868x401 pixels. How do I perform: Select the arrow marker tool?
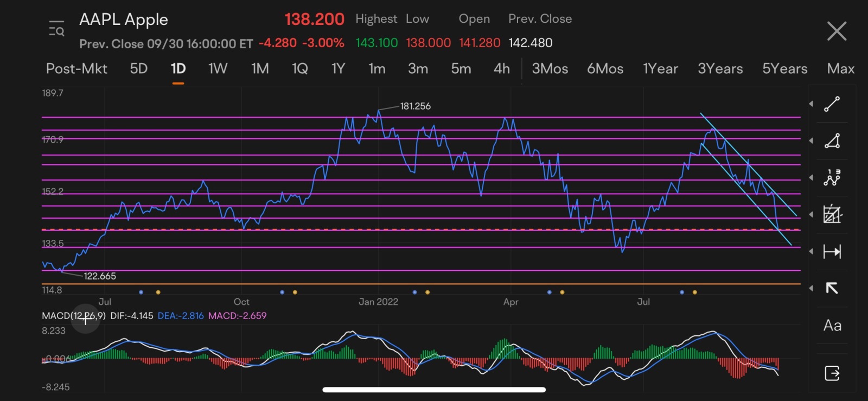[832, 288]
